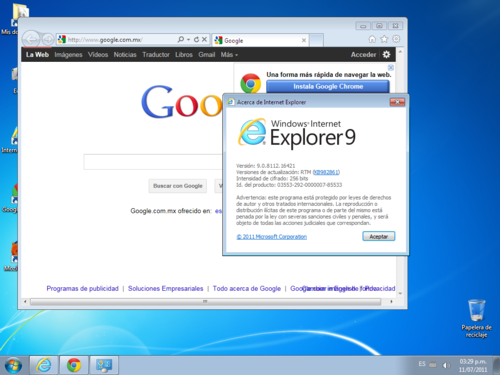Select the Google browser tab
The width and height of the screenshot is (500, 375).
tap(260, 40)
